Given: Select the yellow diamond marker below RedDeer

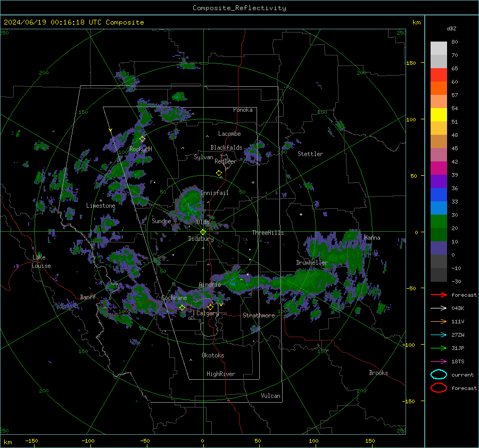Looking at the screenshot, I should click(x=219, y=173).
